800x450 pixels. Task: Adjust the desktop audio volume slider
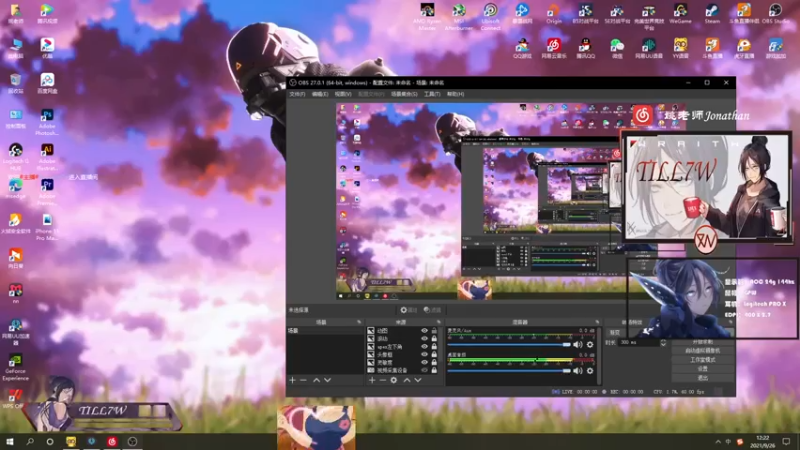tap(509, 371)
